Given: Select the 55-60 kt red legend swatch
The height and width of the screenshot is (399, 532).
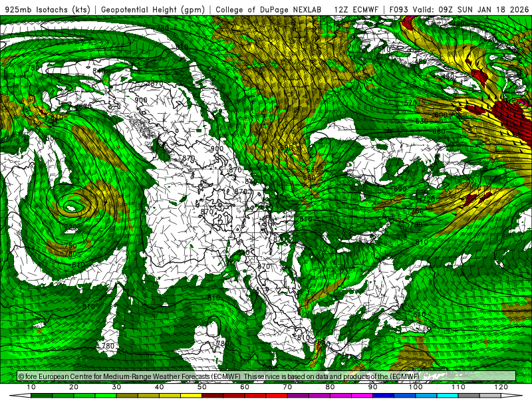Looking at the screenshot, I should click(x=234, y=396).
